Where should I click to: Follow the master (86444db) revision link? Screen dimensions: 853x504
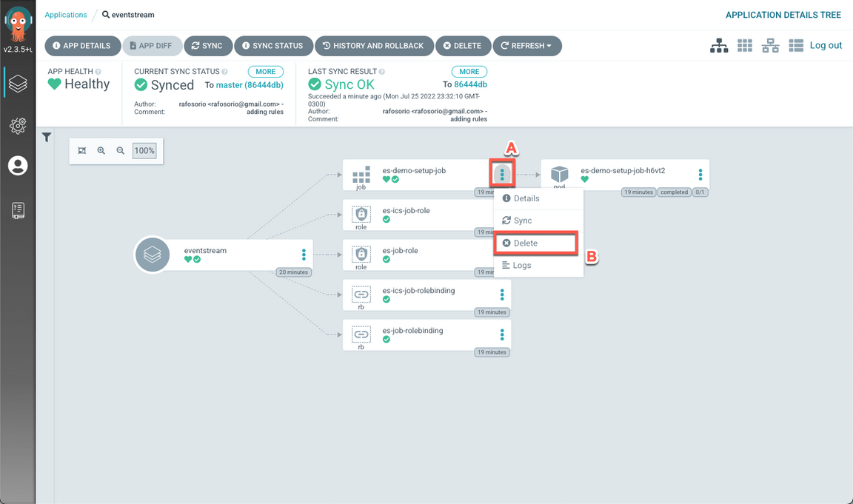(x=250, y=85)
